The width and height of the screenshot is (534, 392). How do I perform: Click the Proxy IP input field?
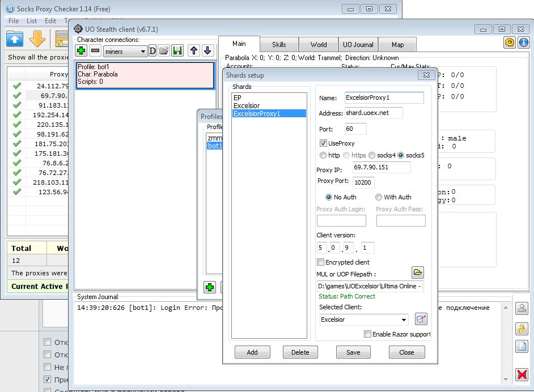point(381,167)
